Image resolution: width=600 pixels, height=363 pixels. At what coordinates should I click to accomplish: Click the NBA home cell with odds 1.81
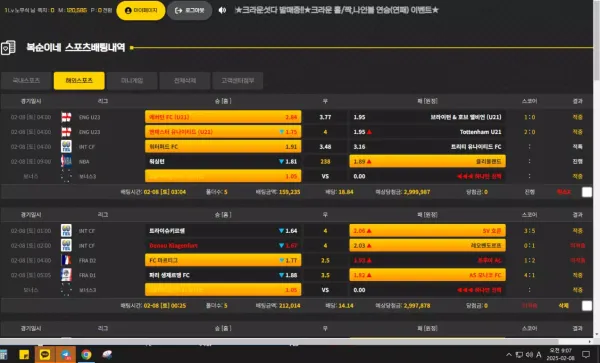[x=223, y=161]
